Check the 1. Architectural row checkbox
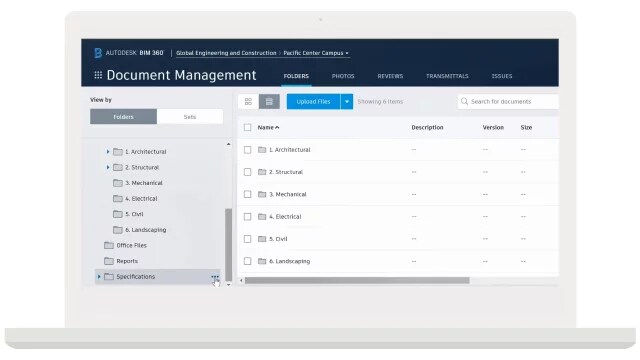This screenshot has height=360, width=640. (x=247, y=150)
